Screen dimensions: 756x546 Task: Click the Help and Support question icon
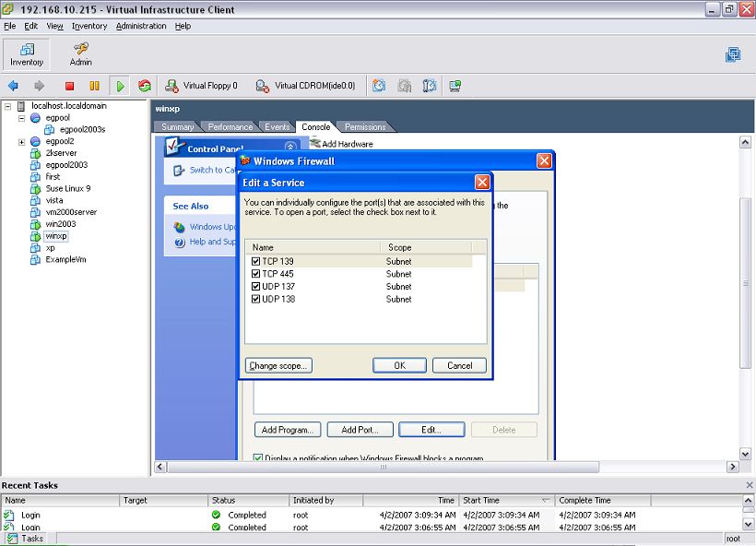(x=180, y=243)
